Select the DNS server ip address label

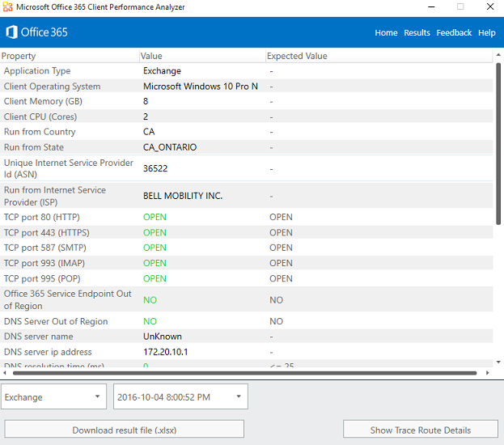(48, 352)
